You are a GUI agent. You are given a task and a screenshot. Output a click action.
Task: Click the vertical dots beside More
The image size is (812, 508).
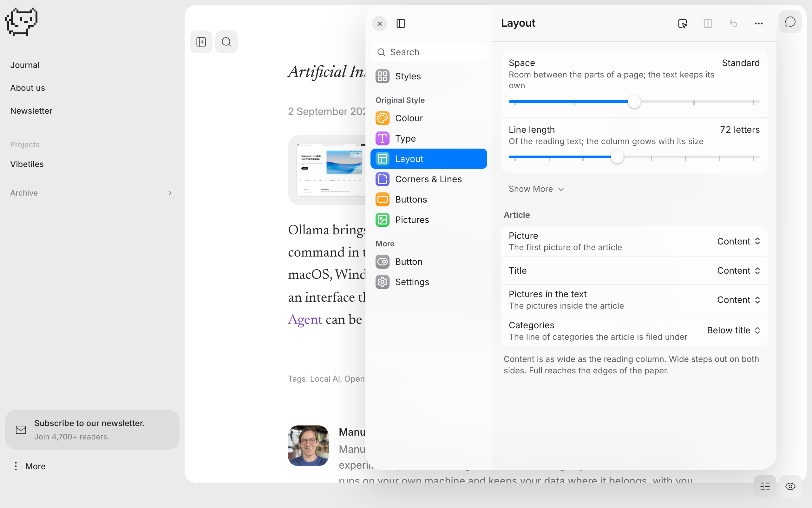click(x=16, y=466)
